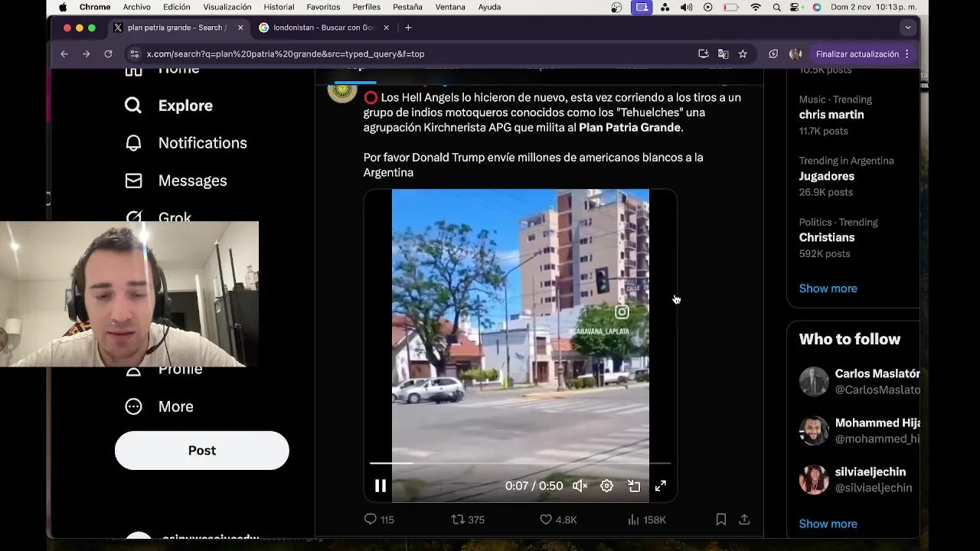Screen dimensions: 980x551
Task: Open Spotlight search in menu bar
Action: point(777,7)
